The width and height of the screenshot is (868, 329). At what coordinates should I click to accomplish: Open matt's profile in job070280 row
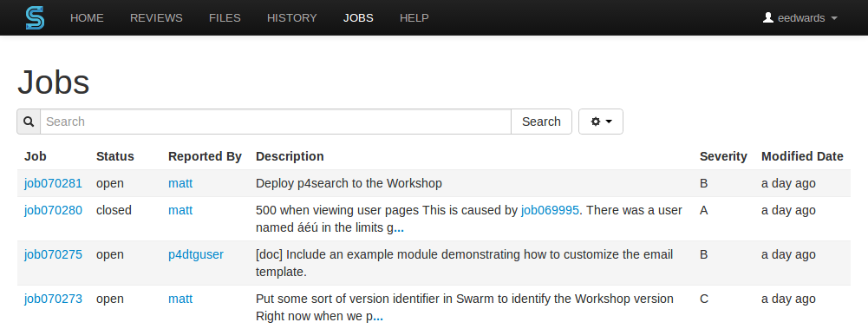(180, 210)
